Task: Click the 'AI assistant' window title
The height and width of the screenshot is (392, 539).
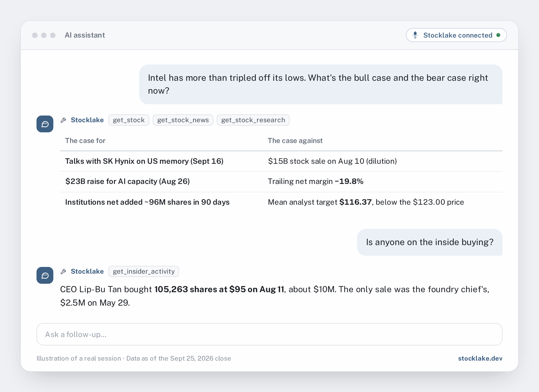Action: pos(85,35)
